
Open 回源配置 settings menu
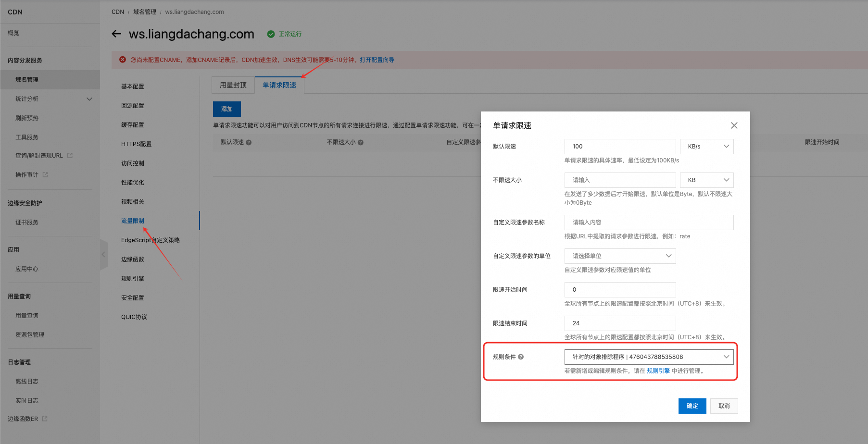point(133,106)
